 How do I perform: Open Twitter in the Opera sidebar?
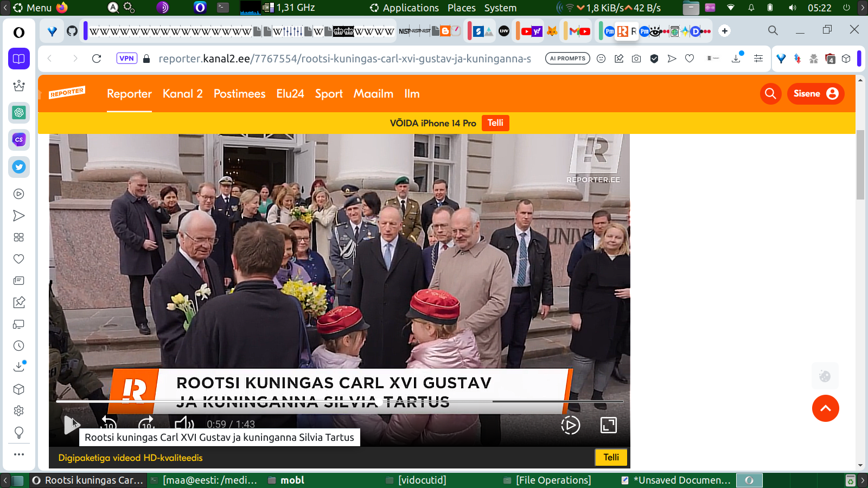pyautogui.click(x=19, y=167)
